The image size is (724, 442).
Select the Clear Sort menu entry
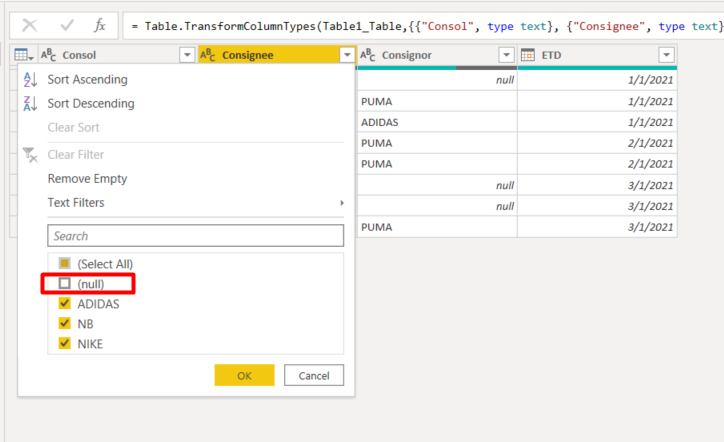pos(73,127)
